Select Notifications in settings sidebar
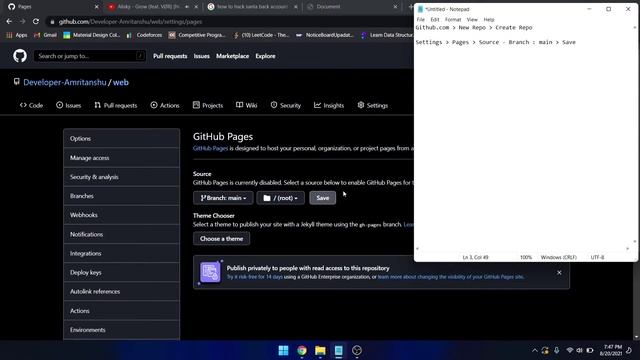The image size is (640, 360). pos(121,234)
